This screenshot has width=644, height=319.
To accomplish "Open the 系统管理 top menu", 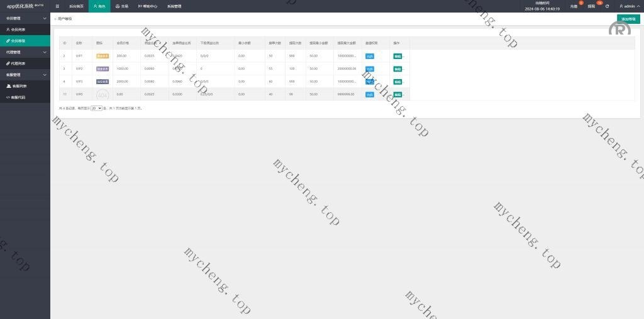I will point(174,6).
